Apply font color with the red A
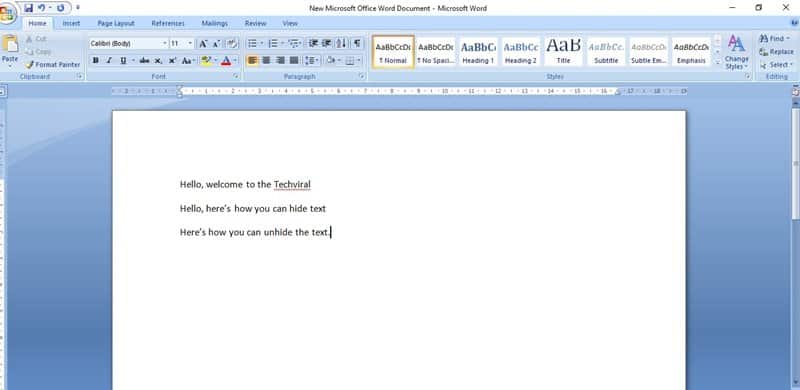The width and height of the screenshot is (800, 390). pyautogui.click(x=226, y=61)
